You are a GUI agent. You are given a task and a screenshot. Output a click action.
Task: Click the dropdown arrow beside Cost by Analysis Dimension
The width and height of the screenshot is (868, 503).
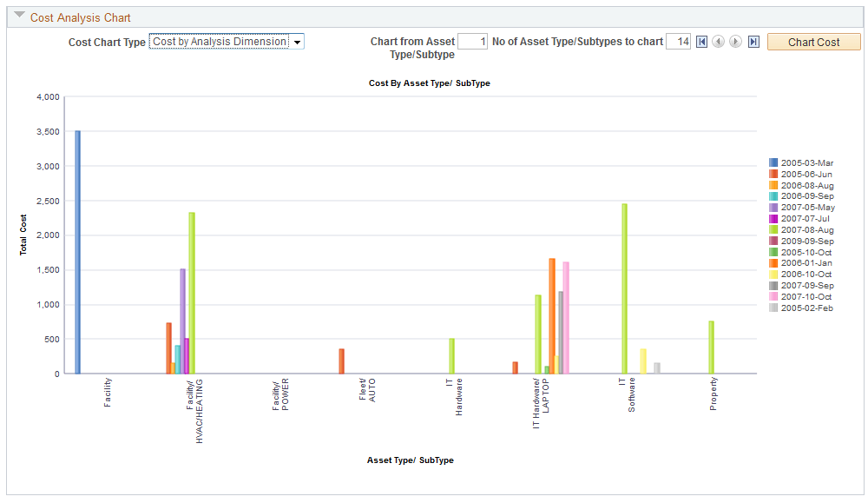[x=296, y=41]
